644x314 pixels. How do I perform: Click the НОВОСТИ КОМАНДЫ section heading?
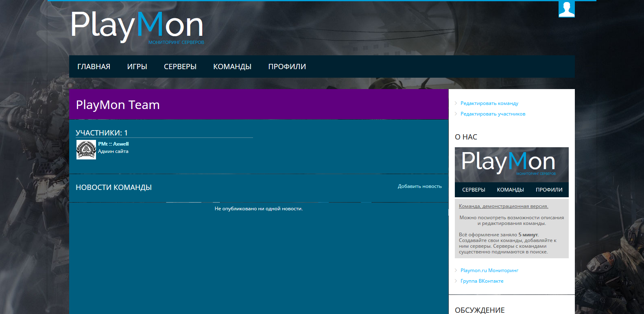(x=114, y=188)
